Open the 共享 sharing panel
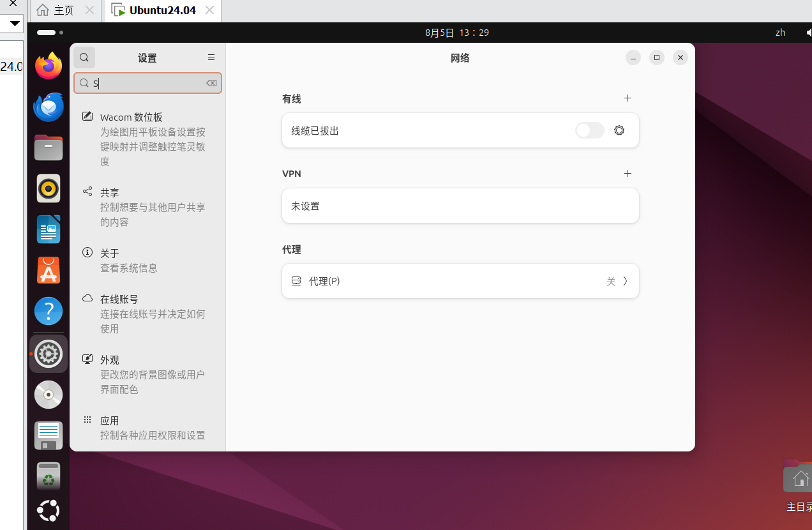 point(147,207)
